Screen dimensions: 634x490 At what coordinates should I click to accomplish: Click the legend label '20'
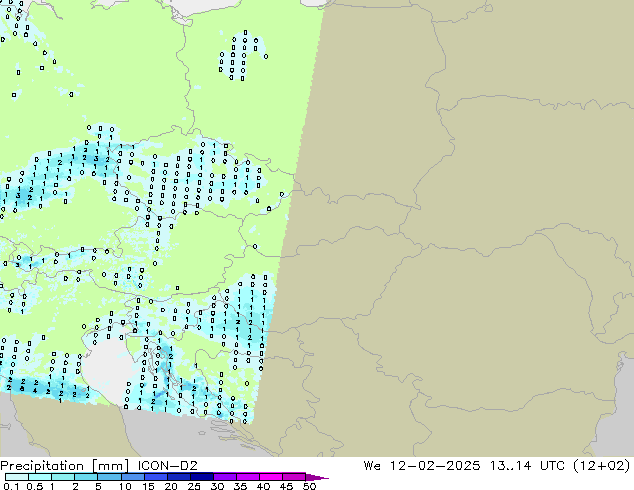pyautogui.click(x=171, y=486)
